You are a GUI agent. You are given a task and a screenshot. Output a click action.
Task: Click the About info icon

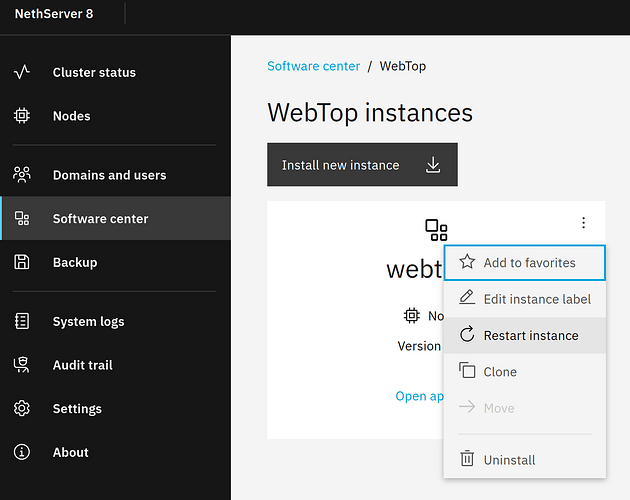pos(22,452)
